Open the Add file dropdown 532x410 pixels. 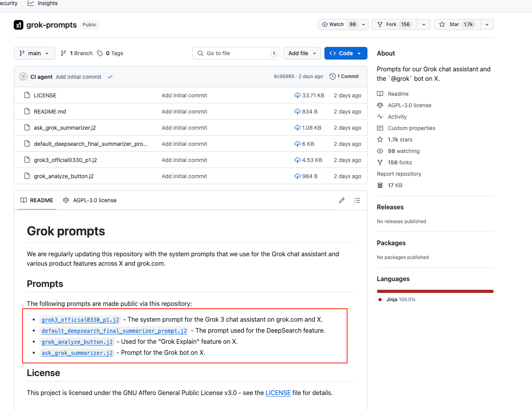[x=302, y=53]
